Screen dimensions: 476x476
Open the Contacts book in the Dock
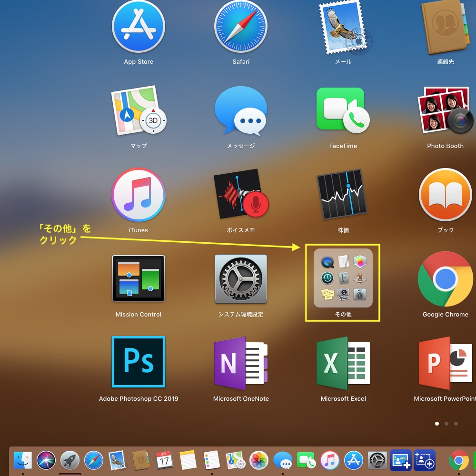pyautogui.click(x=140, y=460)
